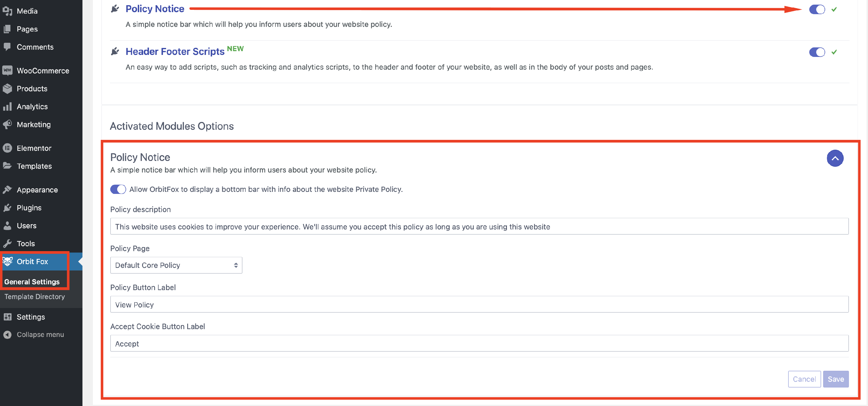Open WooCommerce from the sidebar
Screen dimensions: 868x406
(x=43, y=71)
